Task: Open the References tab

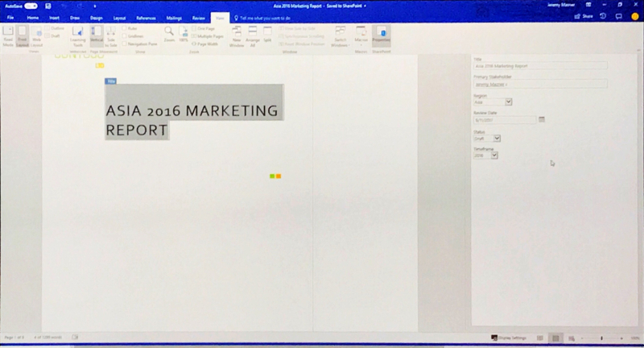Action: 146,18
